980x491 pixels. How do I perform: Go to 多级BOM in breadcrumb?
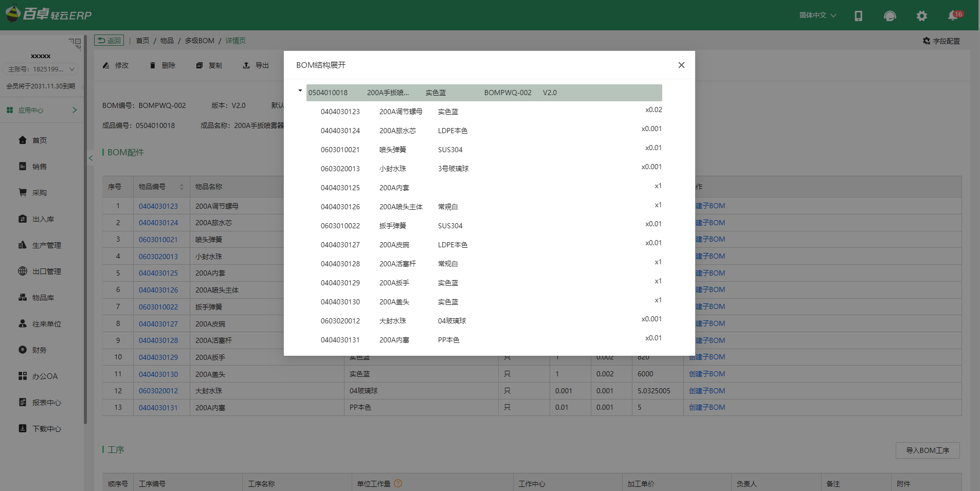tap(199, 41)
